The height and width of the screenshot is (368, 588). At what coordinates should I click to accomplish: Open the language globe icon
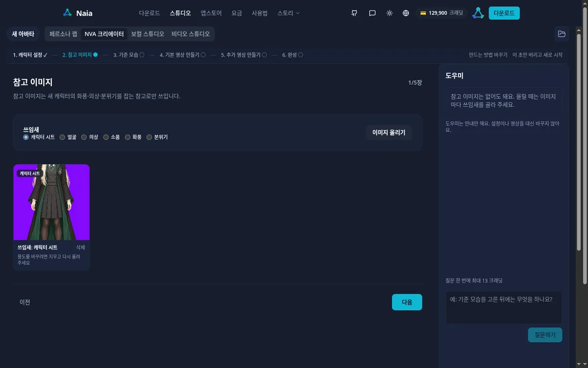pos(406,13)
